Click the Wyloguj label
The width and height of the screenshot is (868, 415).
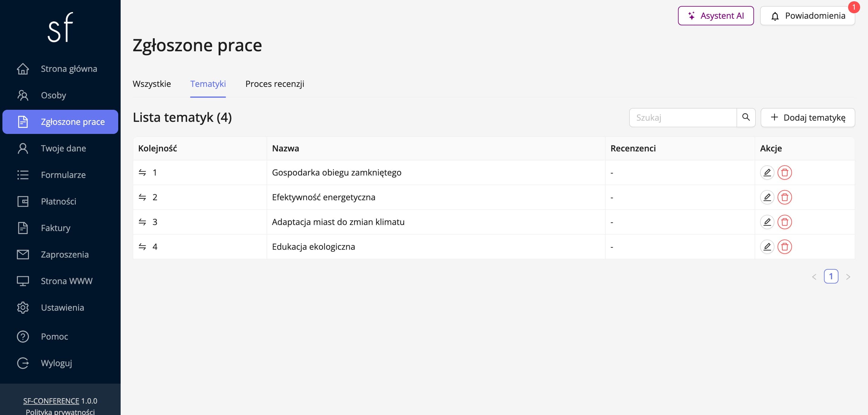click(56, 363)
